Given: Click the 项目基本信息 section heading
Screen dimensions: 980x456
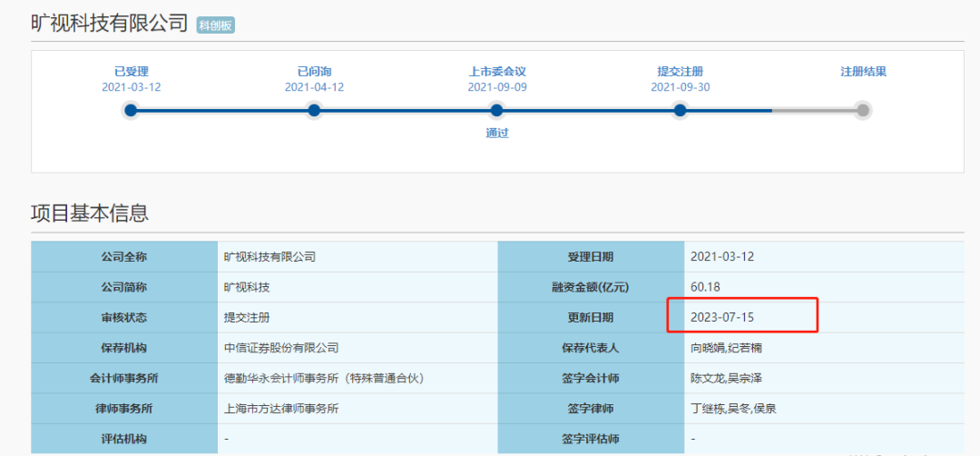Looking at the screenshot, I should click(x=90, y=213).
